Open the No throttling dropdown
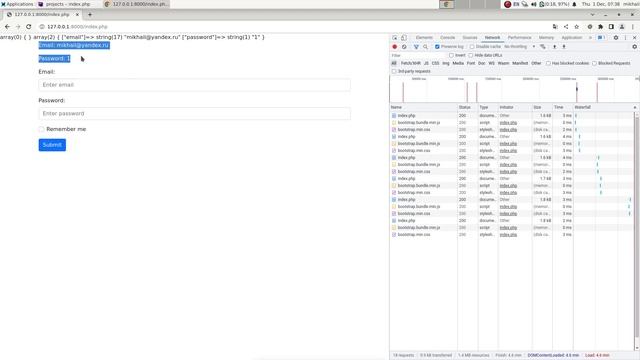This screenshot has height=360, width=640. point(520,47)
